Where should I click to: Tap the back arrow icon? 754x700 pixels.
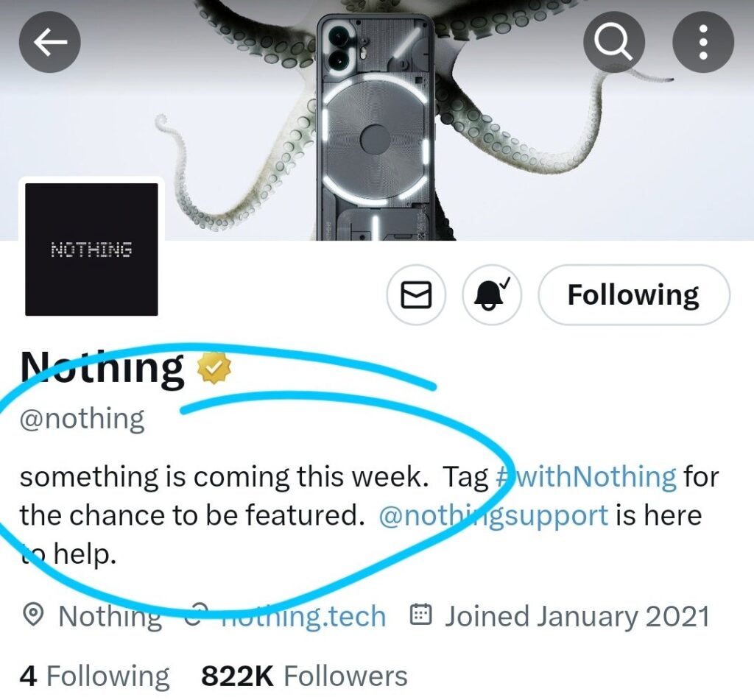[49, 43]
